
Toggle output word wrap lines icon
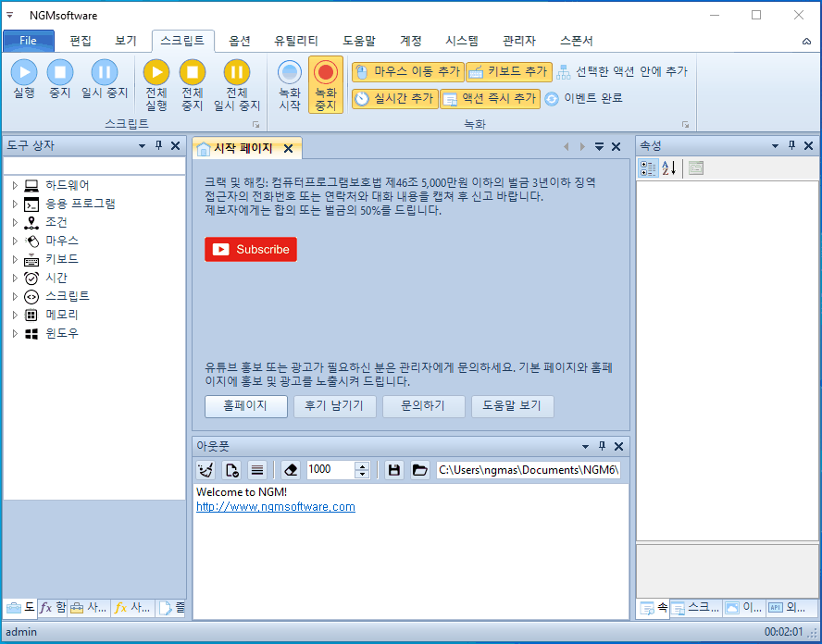point(257,470)
